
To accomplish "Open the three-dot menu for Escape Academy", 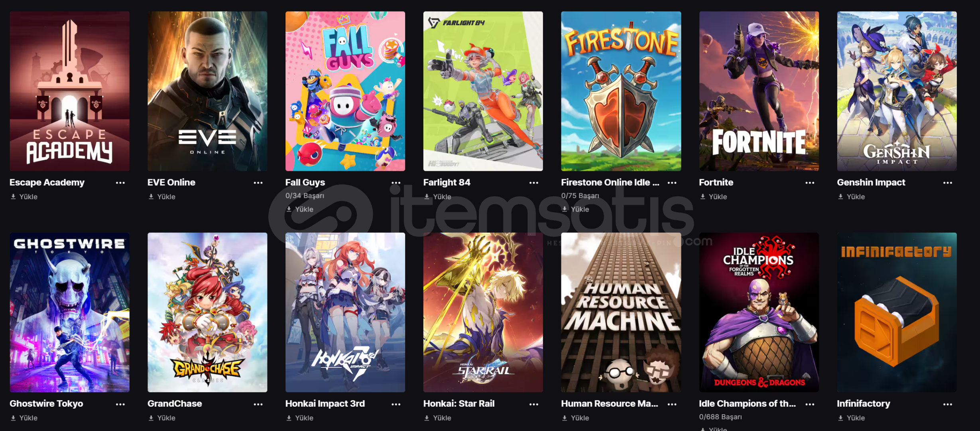I will click(x=120, y=183).
